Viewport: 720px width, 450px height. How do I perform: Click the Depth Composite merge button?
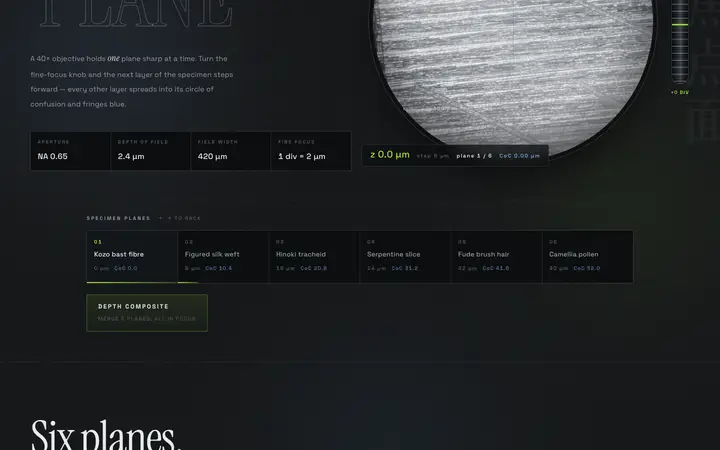[x=147, y=313]
